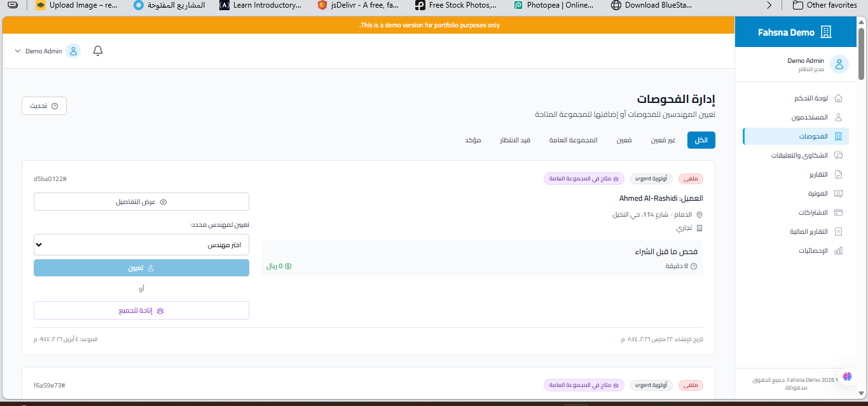Click the sidebar user profile avatar icon
The width and height of the screenshot is (868, 406).
[840, 64]
